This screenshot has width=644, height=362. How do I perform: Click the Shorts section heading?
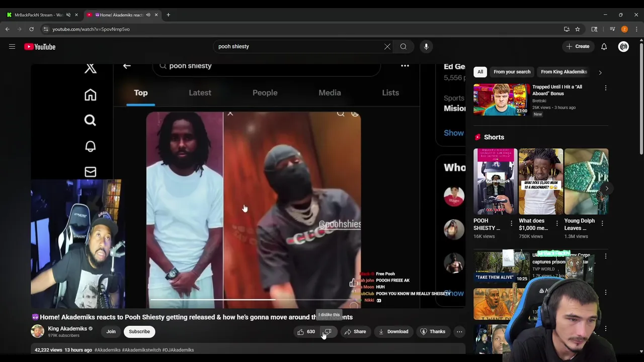point(494,137)
